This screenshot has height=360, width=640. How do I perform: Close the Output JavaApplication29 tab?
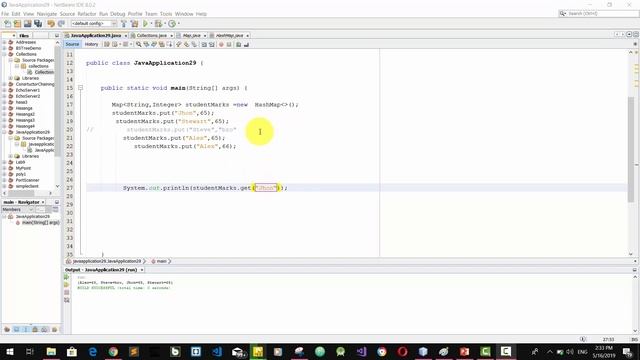[x=142, y=270]
